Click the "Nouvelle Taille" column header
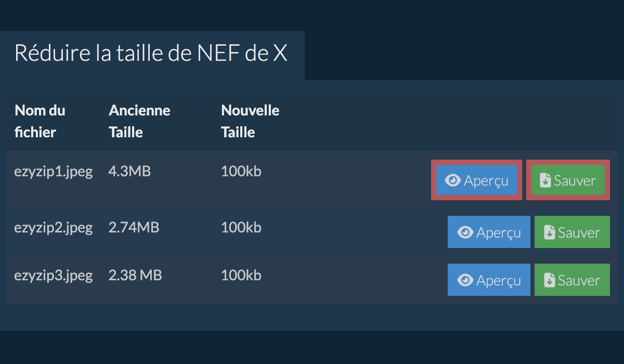Screen dimensions: 624x364 (x=250, y=121)
